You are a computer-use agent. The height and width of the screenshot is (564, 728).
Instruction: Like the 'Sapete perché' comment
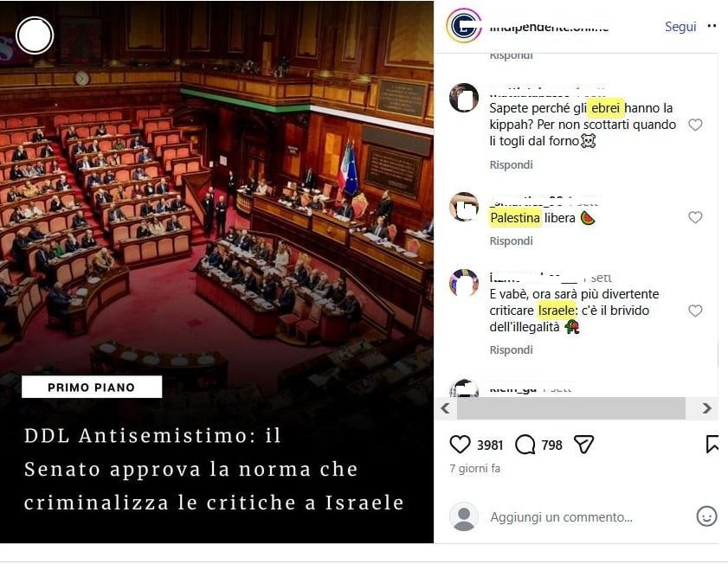coord(695,125)
